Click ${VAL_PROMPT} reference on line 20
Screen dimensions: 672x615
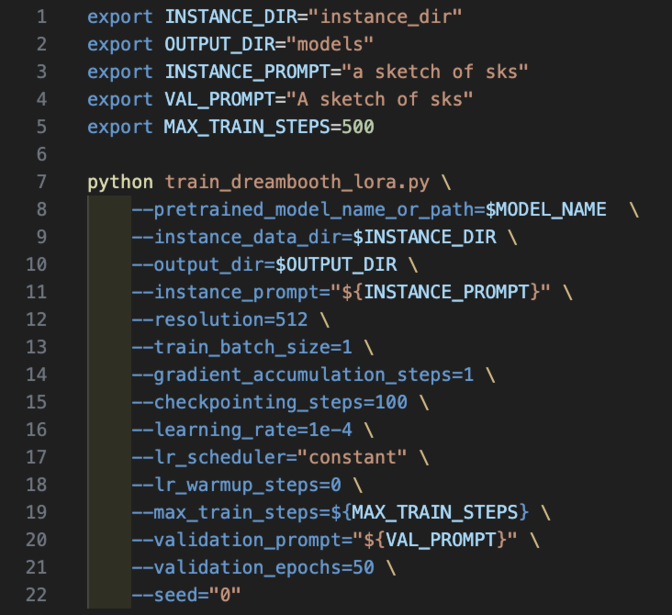pyautogui.click(x=435, y=540)
